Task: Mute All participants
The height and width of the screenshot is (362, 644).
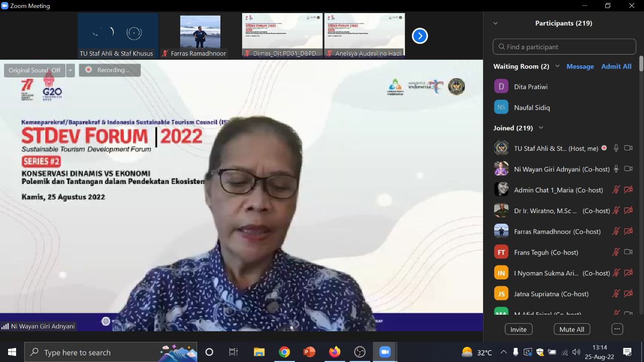Action: pyautogui.click(x=572, y=329)
